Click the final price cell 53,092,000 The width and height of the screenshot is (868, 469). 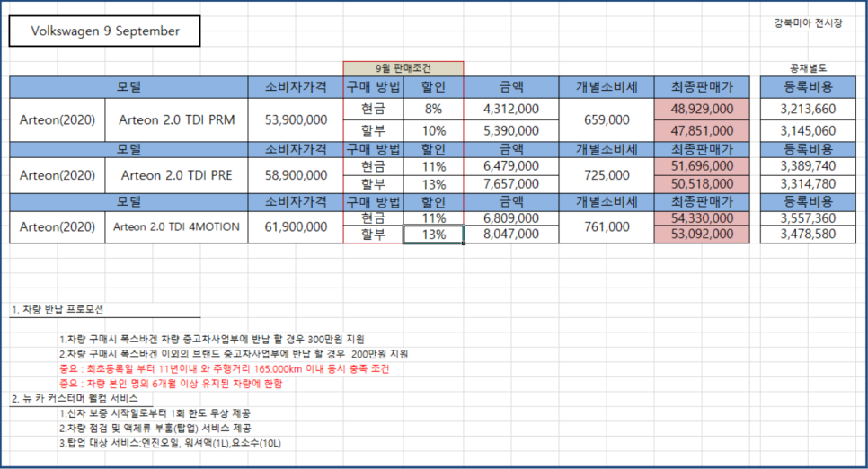point(702,234)
